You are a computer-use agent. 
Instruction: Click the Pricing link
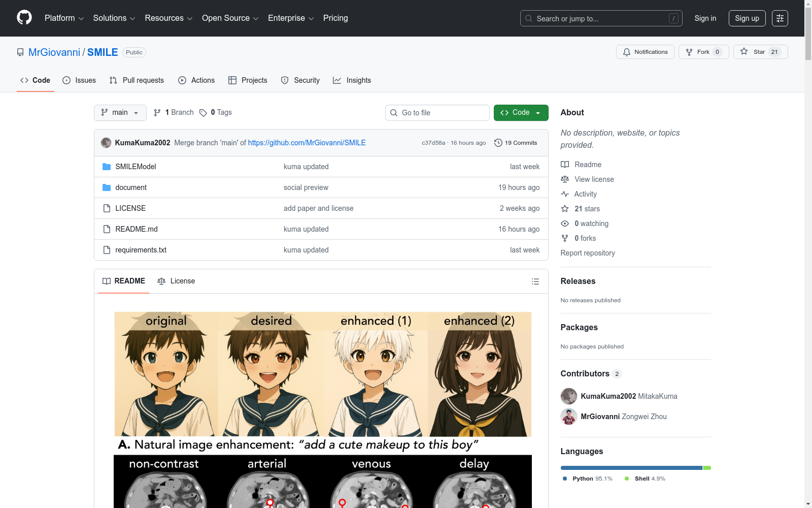335,18
